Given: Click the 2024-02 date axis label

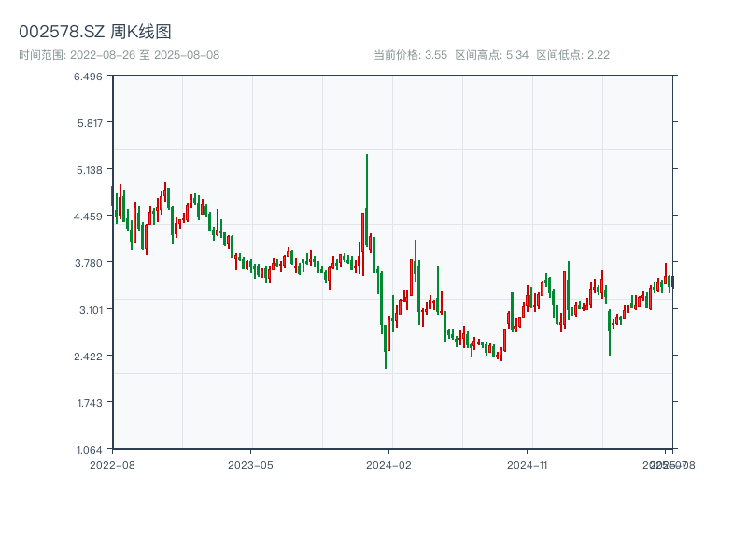Looking at the screenshot, I should [389, 464].
